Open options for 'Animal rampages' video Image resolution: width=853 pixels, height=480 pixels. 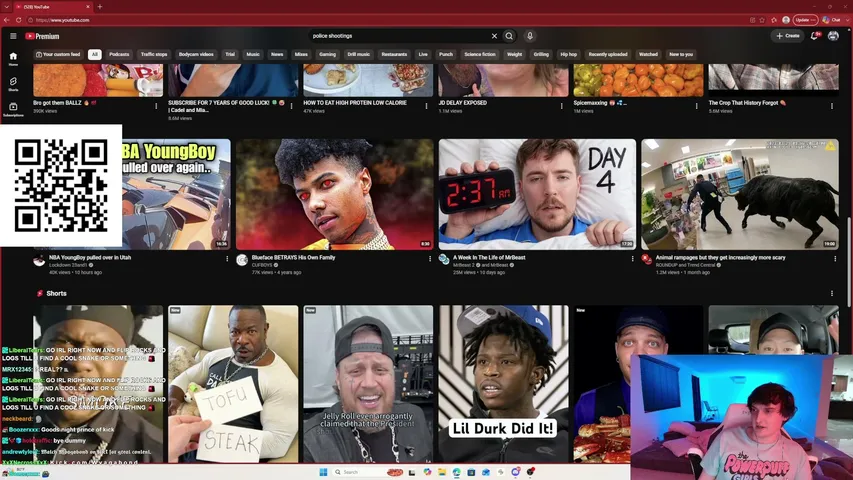835,259
